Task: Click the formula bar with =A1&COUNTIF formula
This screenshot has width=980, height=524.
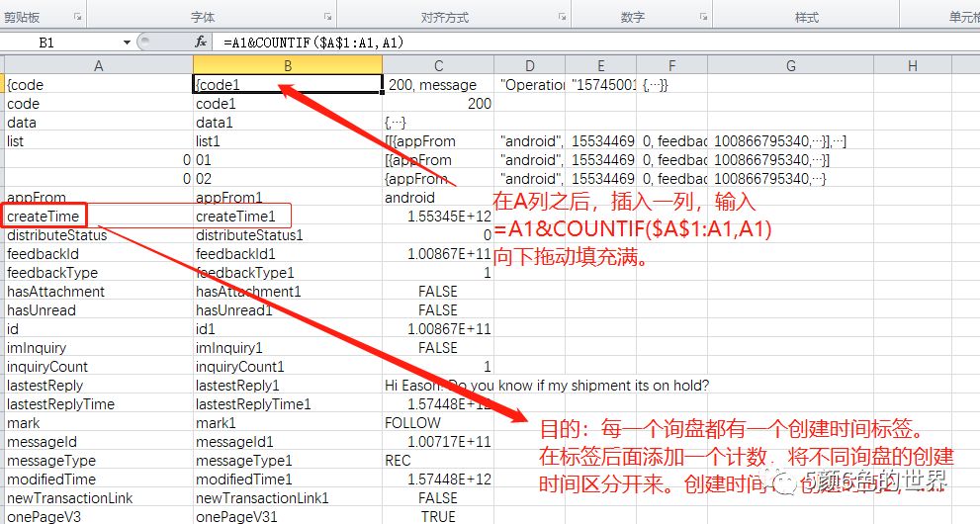Action: pos(600,43)
